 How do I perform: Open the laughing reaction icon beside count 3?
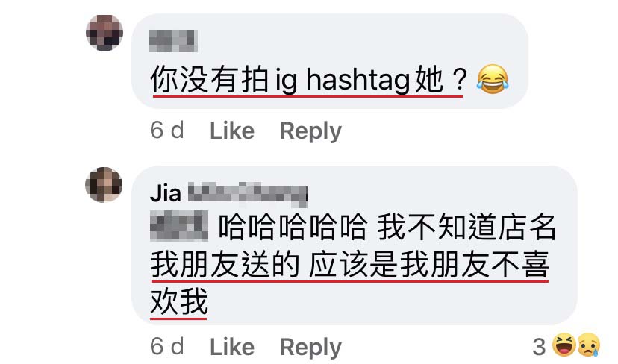point(564,345)
